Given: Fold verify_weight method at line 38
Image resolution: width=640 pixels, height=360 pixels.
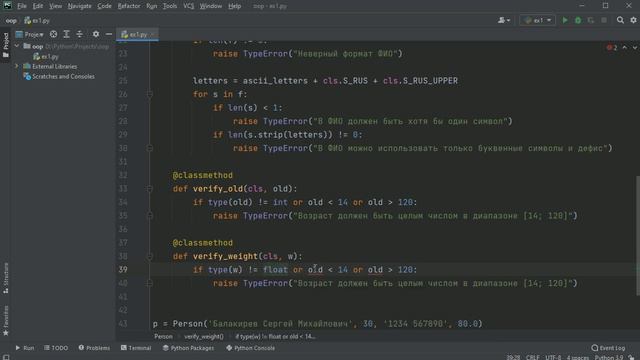Looking at the screenshot, I should [149, 256].
